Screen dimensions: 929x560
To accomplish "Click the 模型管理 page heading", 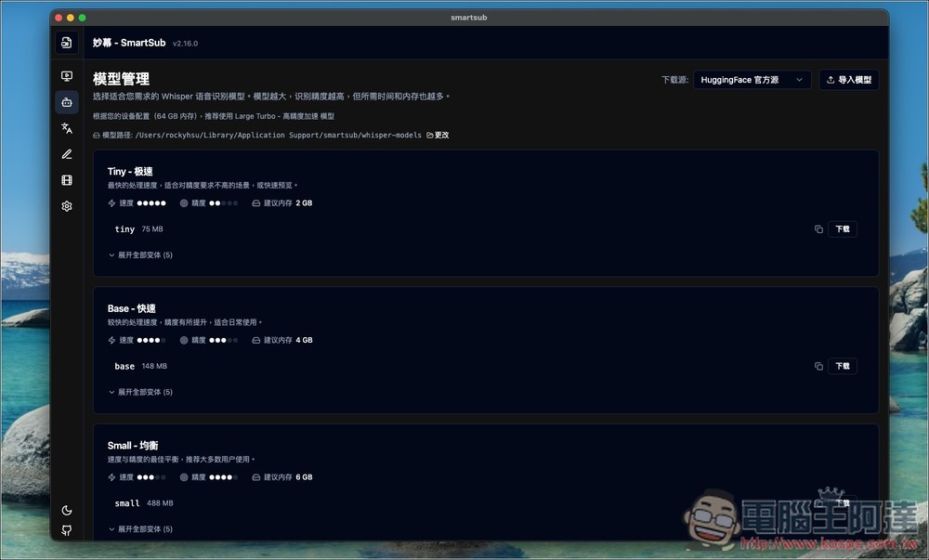I will (121, 79).
